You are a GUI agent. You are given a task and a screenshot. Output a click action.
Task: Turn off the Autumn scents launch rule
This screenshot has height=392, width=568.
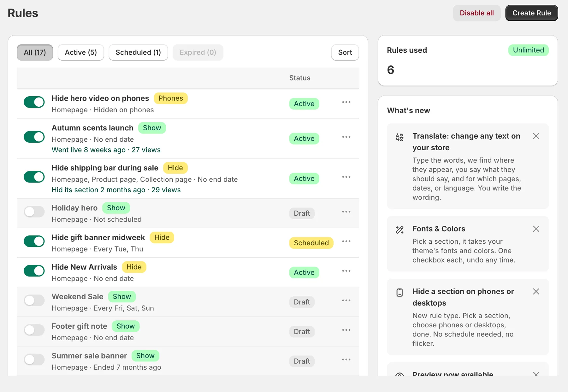34,137
